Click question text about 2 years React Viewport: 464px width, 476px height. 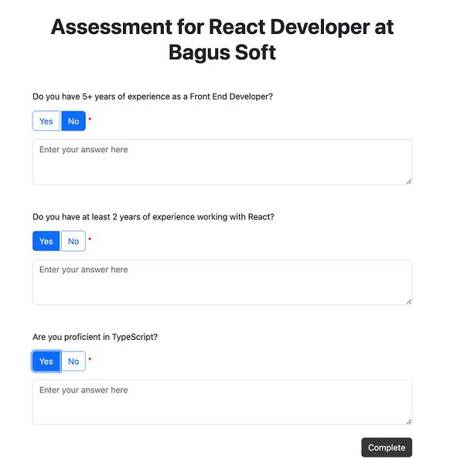pos(153,216)
